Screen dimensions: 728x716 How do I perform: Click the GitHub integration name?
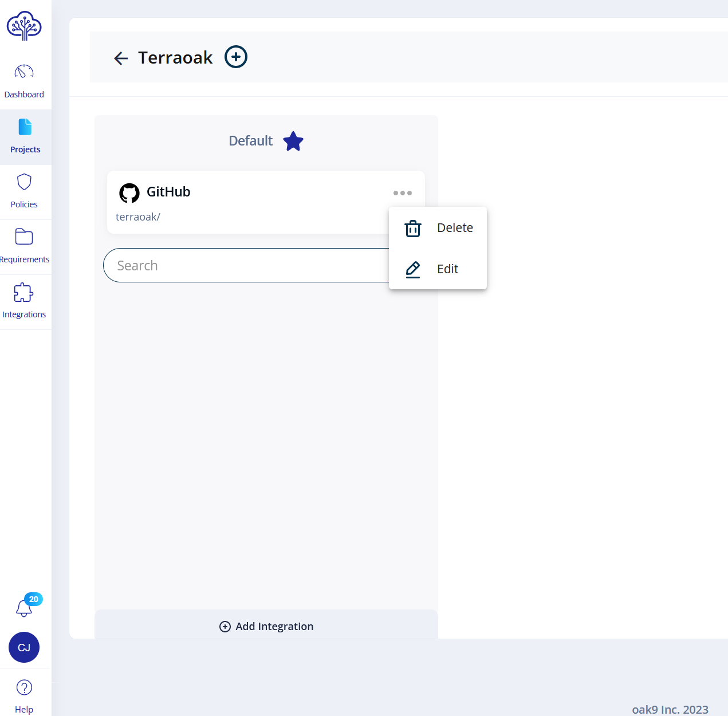point(168,192)
